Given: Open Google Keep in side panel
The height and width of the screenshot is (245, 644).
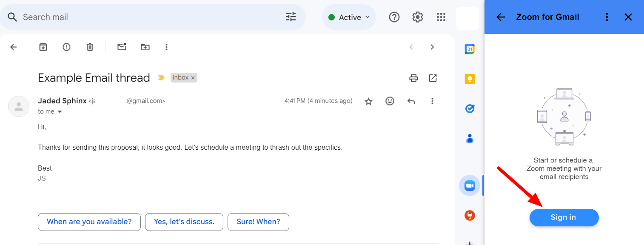Looking at the screenshot, I should (470, 79).
